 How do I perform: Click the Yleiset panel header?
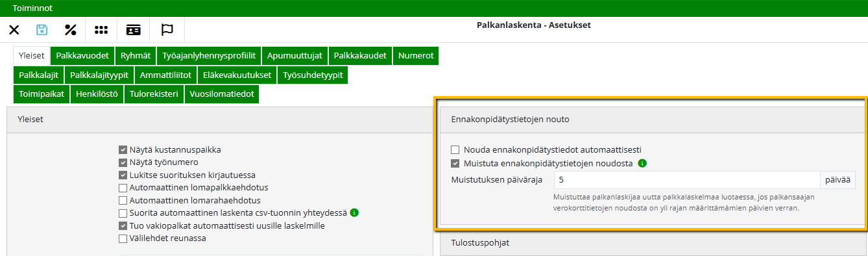[x=219, y=120]
